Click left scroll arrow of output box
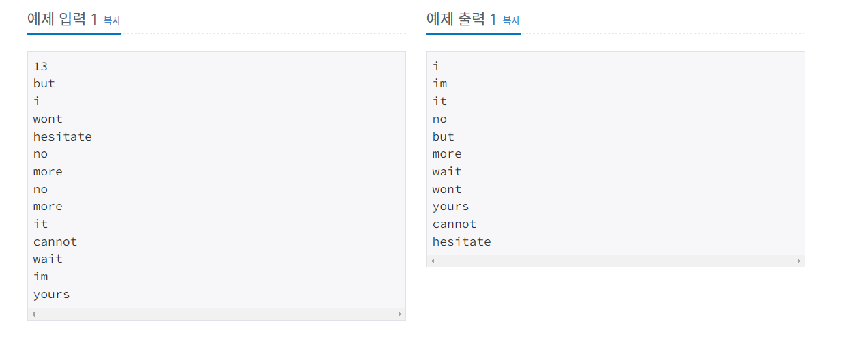 pyautogui.click(x=433, y=261)
